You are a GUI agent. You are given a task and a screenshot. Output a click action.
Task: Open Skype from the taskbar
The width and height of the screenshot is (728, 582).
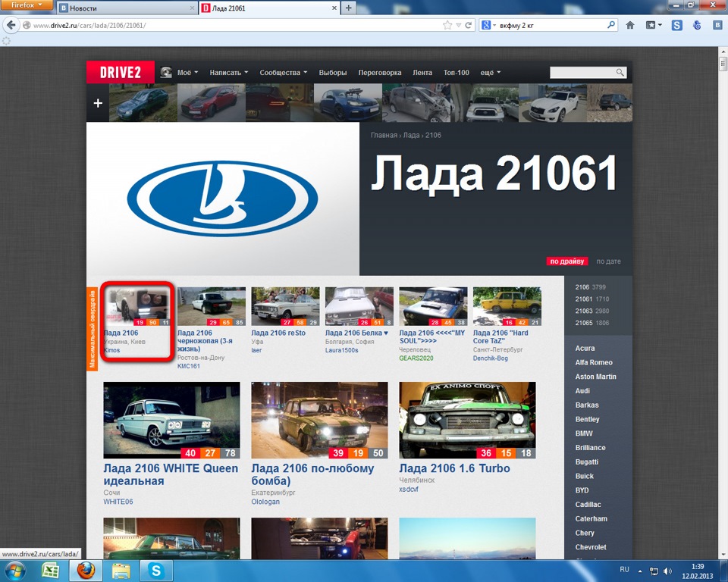click(156, 571)
